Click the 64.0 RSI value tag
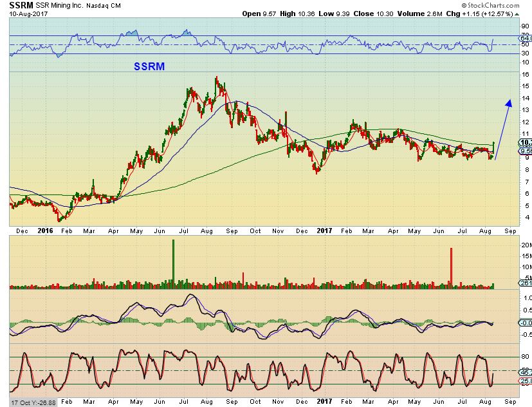The width and height of the screenshot is (532, 407). [526, 38]
